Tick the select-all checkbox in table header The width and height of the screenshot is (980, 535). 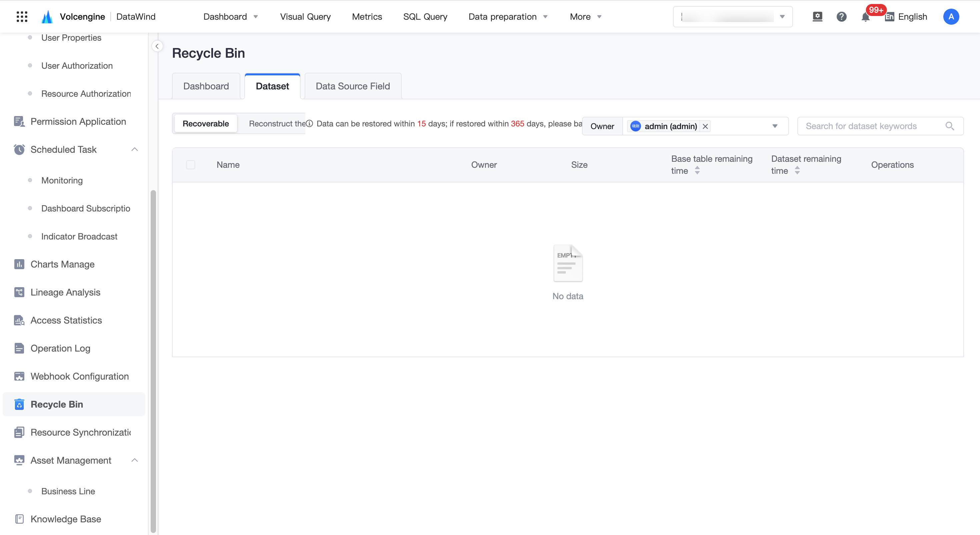(191, 164)
